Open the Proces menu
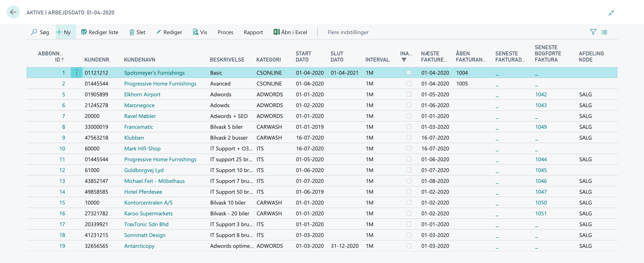Screen dimensions: 644x263 (x=225, y=32)
